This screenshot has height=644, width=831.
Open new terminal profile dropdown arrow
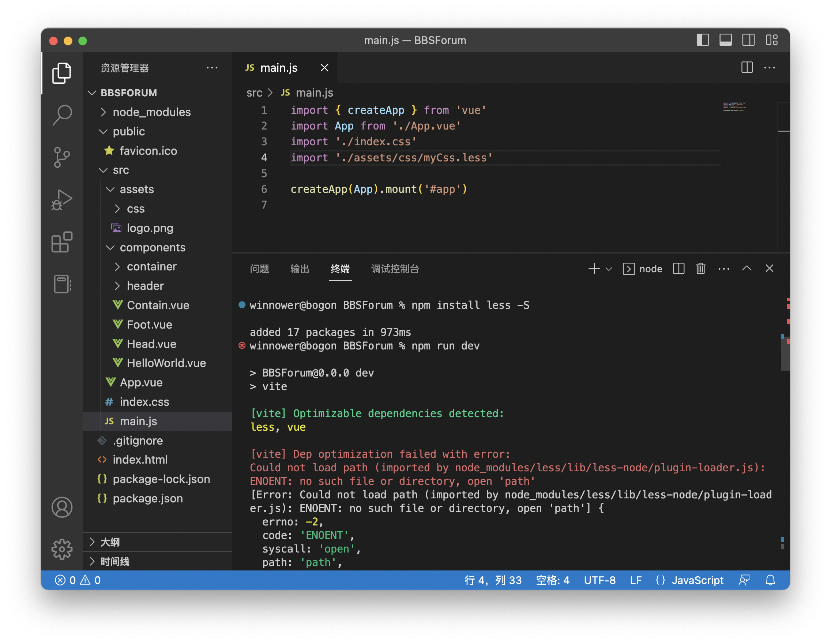point(609,269)
